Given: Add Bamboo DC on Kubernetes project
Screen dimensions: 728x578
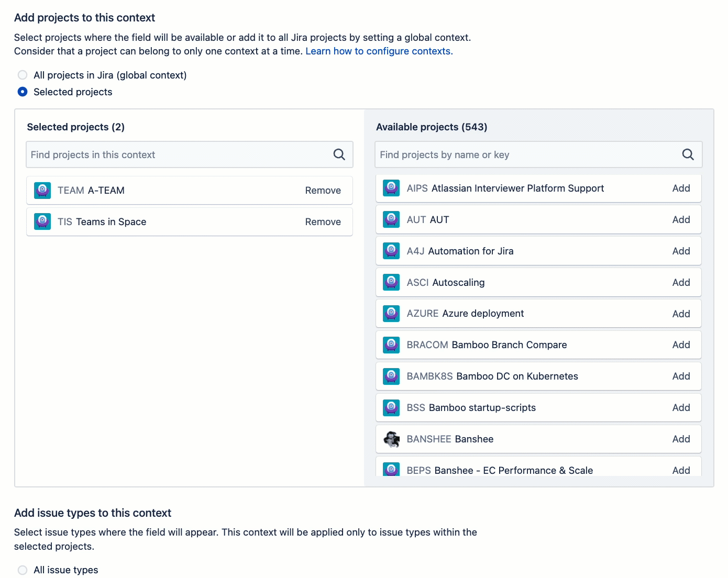Looking at the screenshot, I should coord(681,376).
